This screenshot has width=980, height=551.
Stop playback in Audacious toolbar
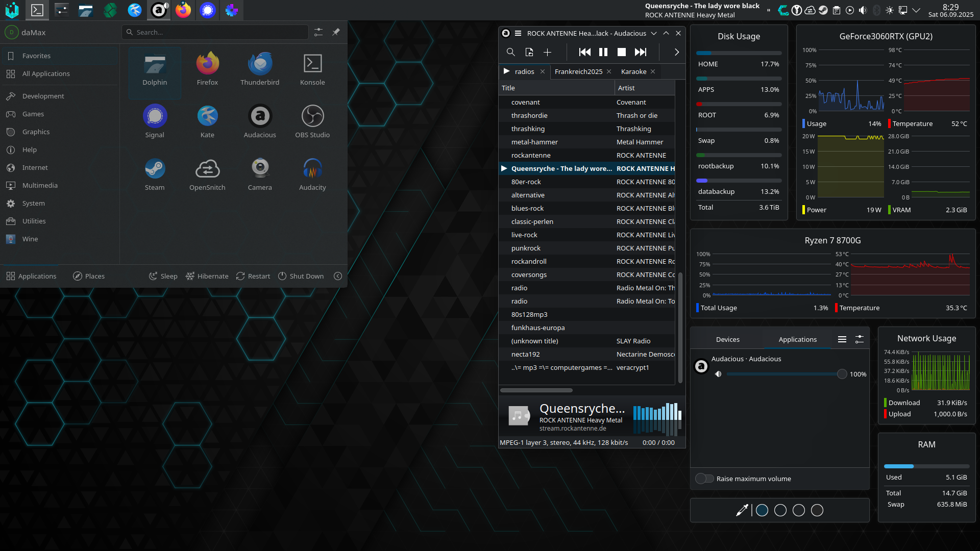[622, 52]
